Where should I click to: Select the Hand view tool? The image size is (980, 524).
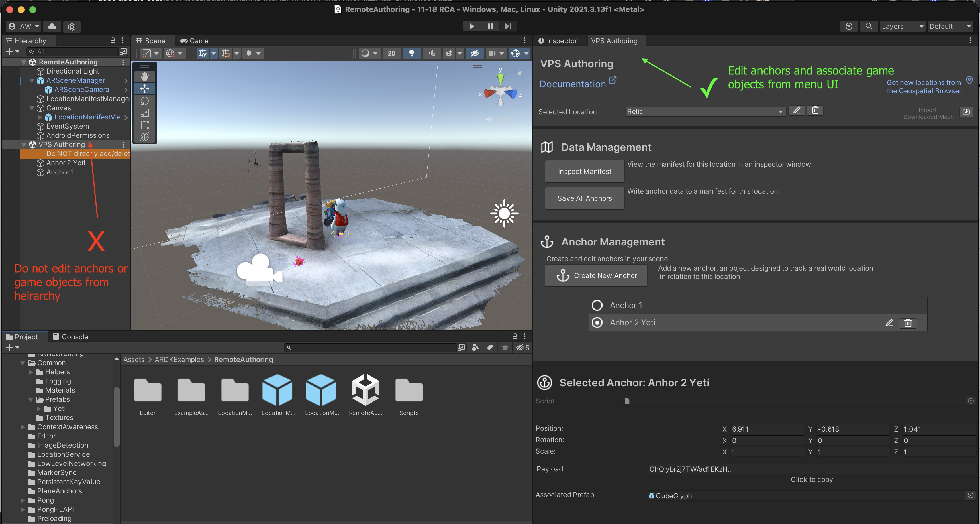[145, 76]
